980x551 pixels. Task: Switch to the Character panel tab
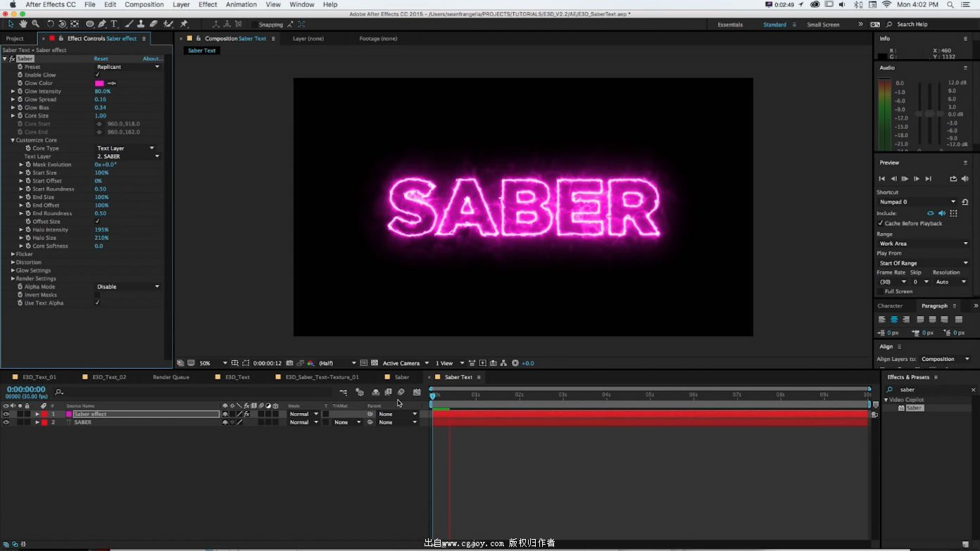890,306
